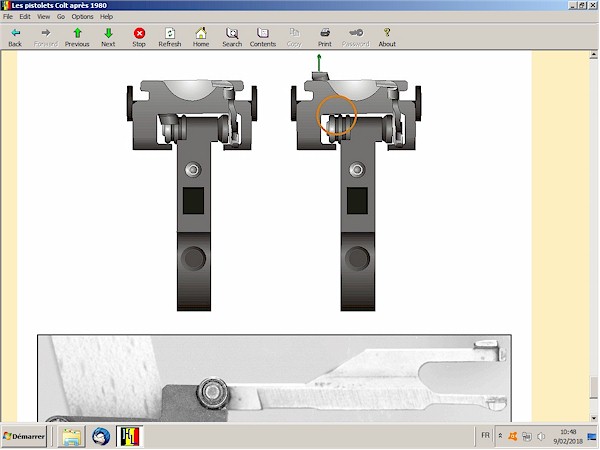Open Thunderbird from the taskbar
Screen dimensions: 600x450
[101, 437]
